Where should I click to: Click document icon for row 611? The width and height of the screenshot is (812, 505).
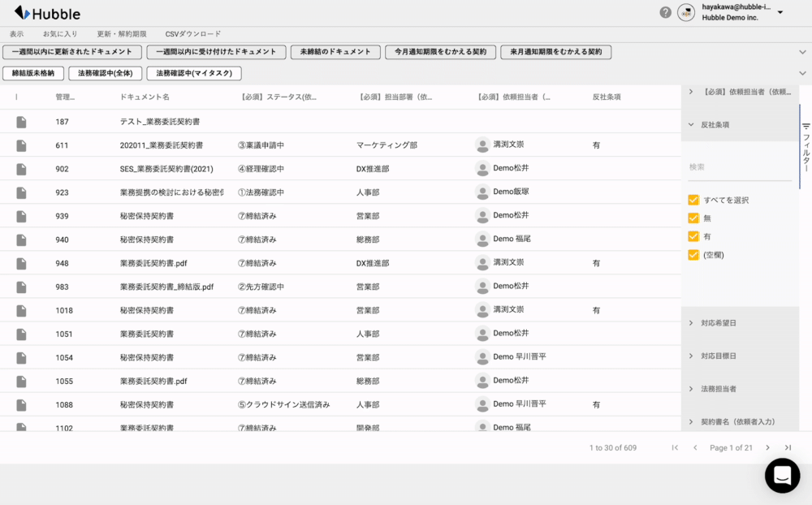[21, 145]
